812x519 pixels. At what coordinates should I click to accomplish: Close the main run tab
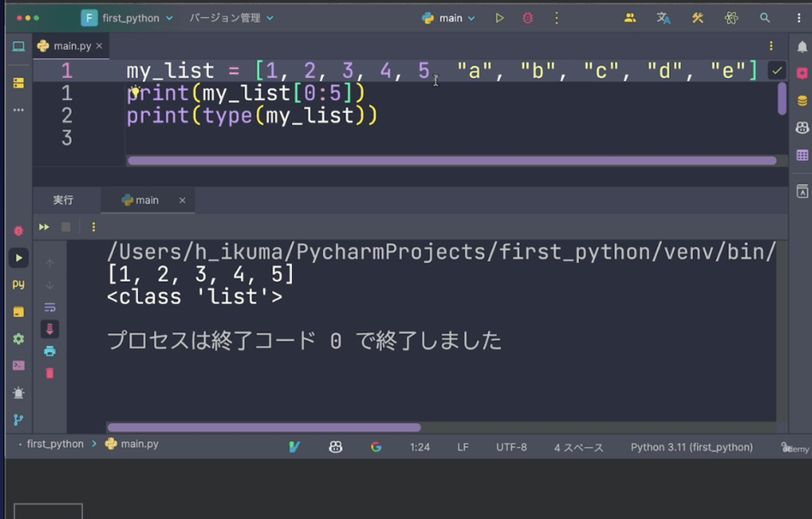[x=182, y=200]
